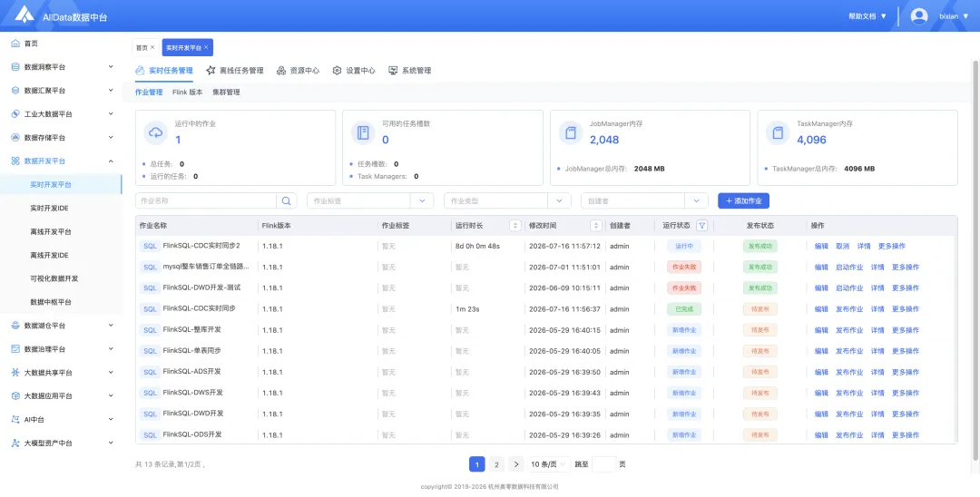Open the 创建者 filter dropdown
Image resolution: width=980 pixels, height=497 pixels.
[x=644, y=200]
